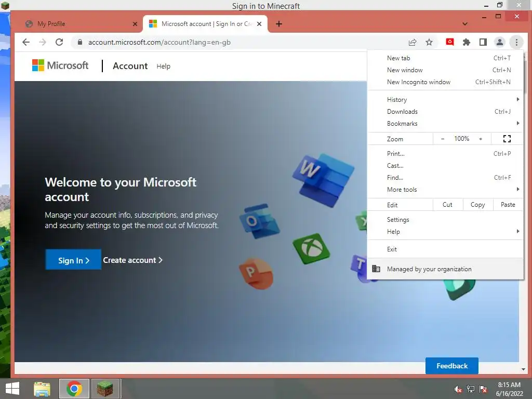Toggle the Chrome side panel icon
532x399 pixels.
tap(483, 42)
